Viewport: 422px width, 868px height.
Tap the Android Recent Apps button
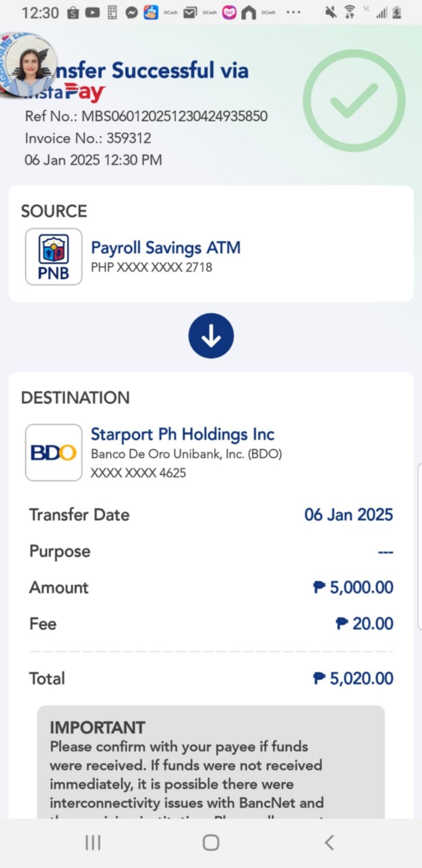point(93,843)
